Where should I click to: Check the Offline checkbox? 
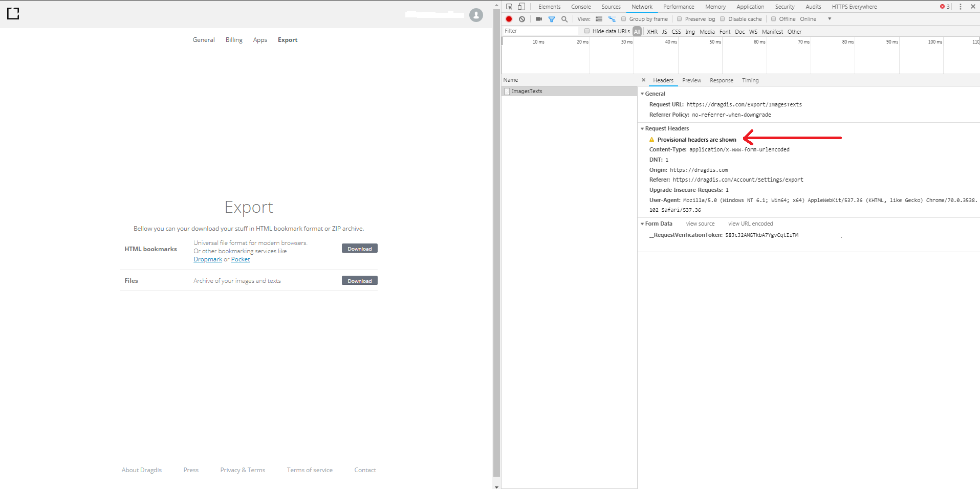773,19
